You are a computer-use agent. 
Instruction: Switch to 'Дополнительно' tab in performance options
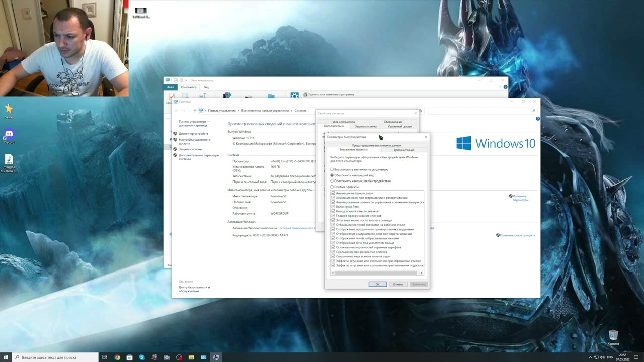point(404,150)
